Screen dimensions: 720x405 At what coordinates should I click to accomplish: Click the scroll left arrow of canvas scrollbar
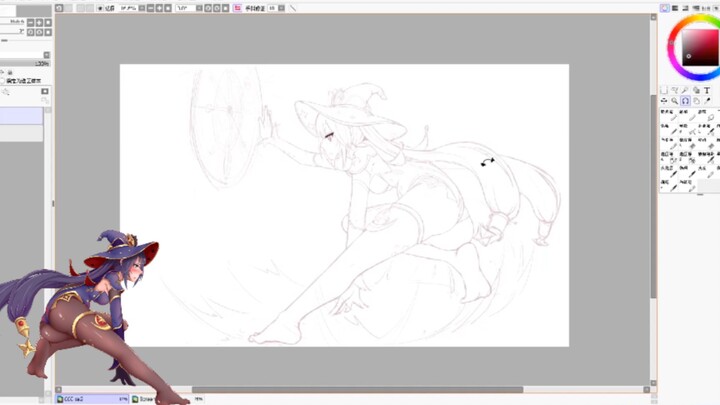pos(59,390)
